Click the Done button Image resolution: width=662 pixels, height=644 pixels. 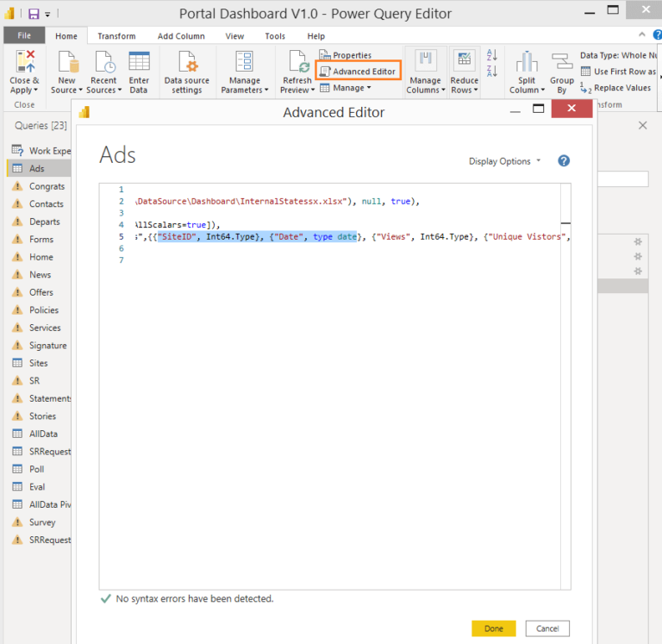(x=494, y=628)
